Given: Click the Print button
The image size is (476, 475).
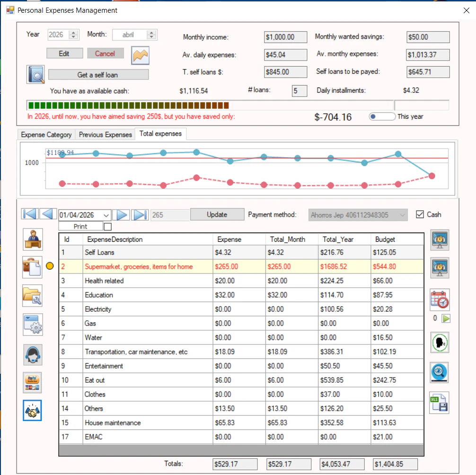Looking at the screenshot, I should [80, 227].
